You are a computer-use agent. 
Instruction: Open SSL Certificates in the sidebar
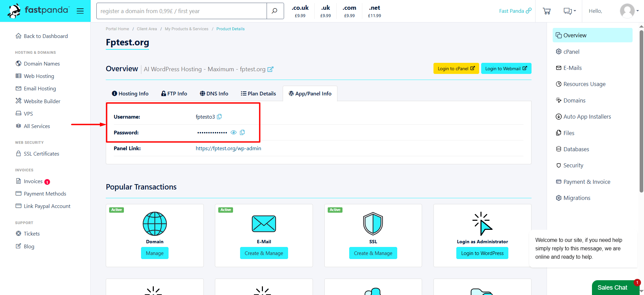pos(37,154)
